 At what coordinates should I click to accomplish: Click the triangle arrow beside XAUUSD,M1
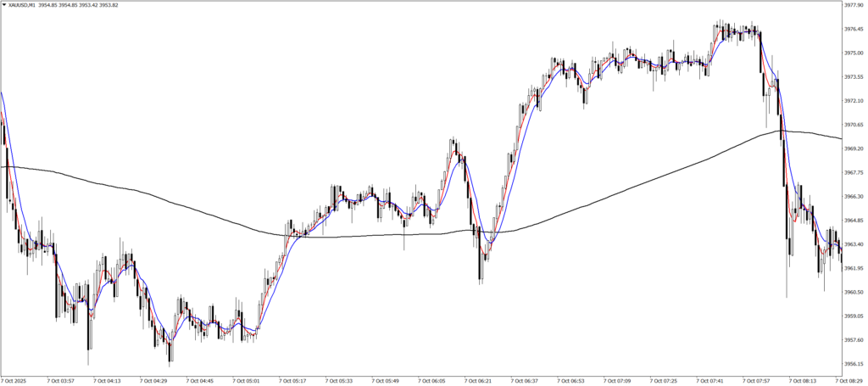point(4,6)
